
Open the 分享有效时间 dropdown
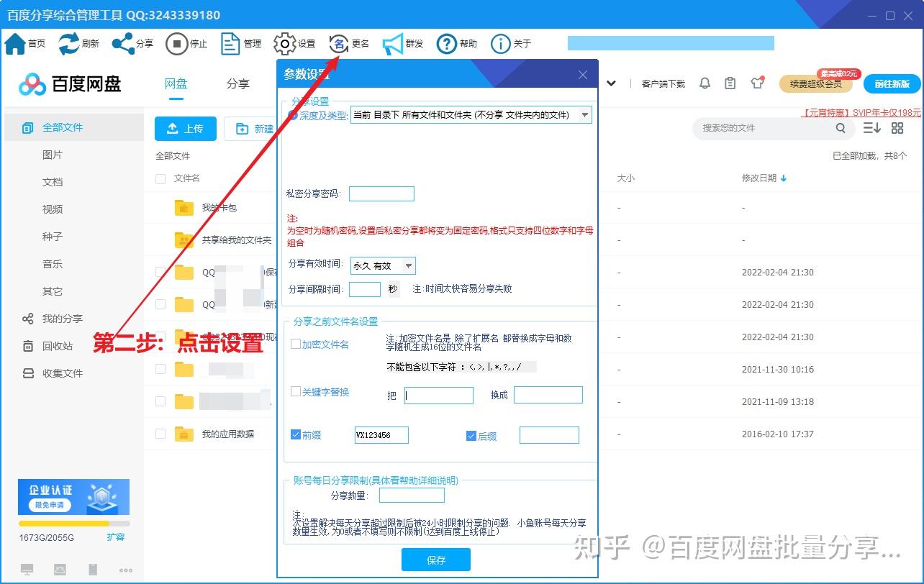(383, 266)
